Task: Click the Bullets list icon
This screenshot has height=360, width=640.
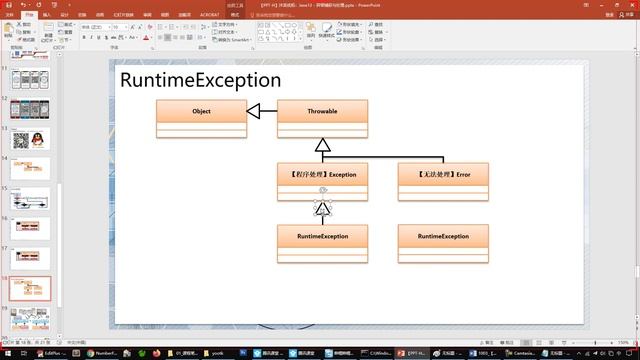Action: (160, 27)
